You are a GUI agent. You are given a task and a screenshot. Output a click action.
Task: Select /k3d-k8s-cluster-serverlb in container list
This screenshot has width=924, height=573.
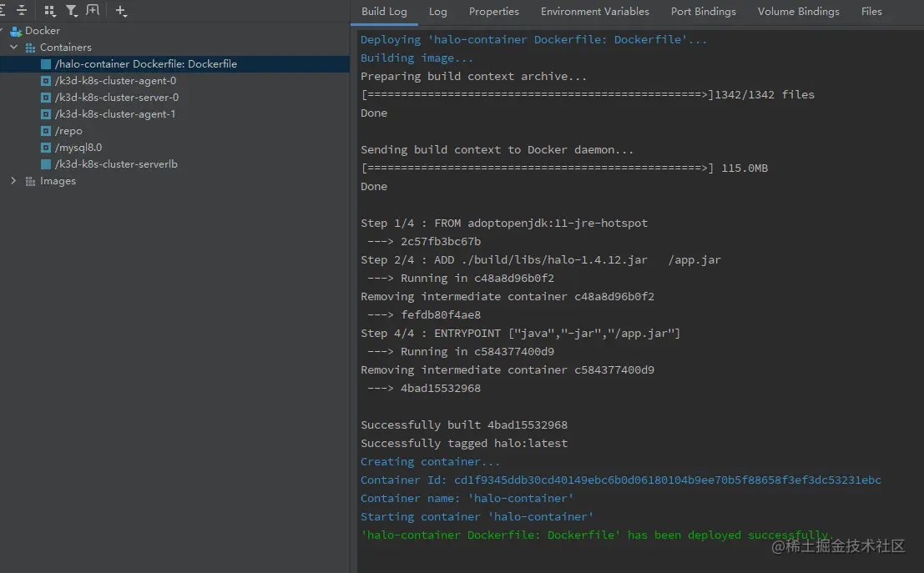[x=116, y=164]
